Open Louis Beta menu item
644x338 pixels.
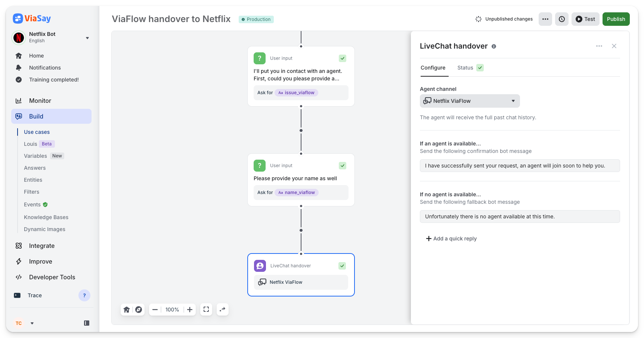[x=39, y=144]
